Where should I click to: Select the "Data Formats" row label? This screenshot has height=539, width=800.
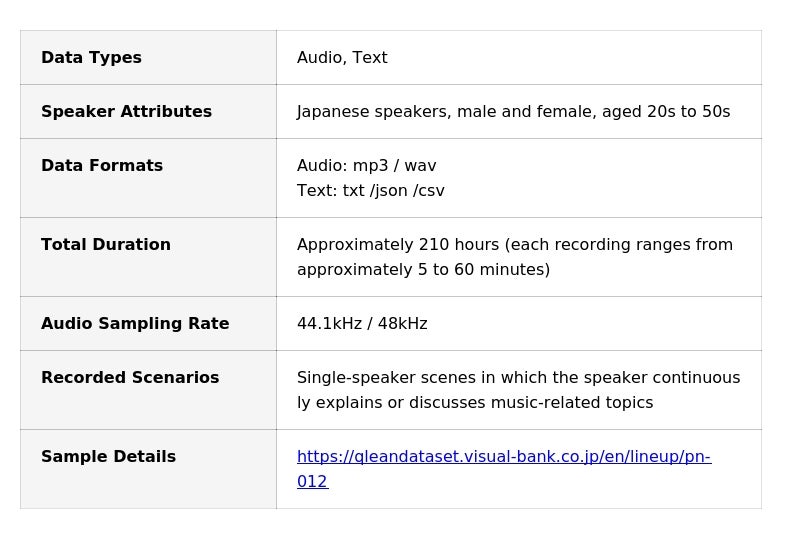[x=102, y=166]
